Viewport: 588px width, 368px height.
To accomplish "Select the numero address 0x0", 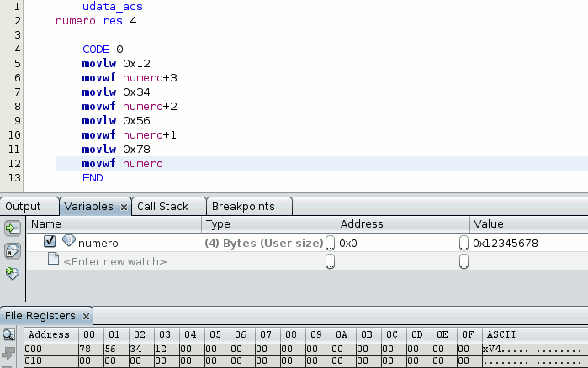I will click(348, 244).
